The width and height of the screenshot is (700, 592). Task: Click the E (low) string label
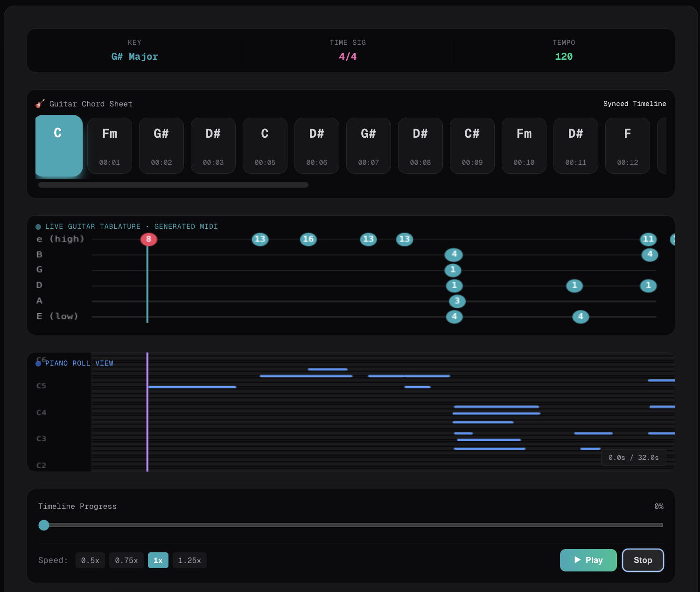pos(57,316)
